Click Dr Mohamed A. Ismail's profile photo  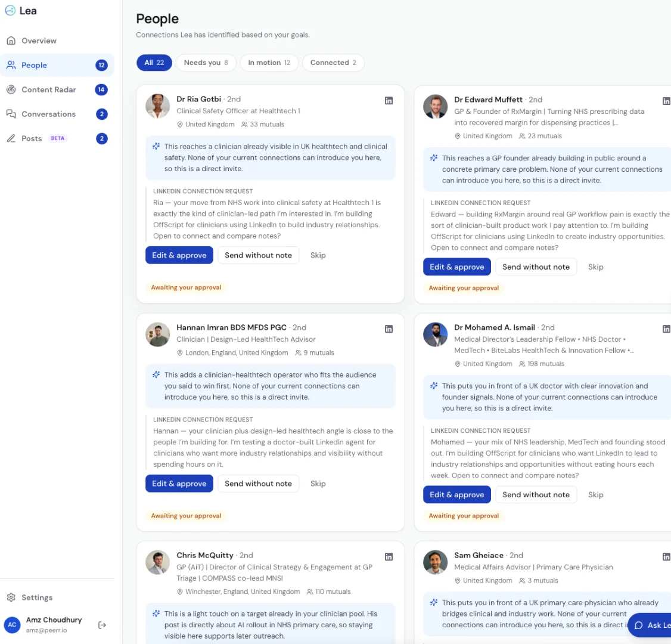pyautogui.click(x=435, y=335)
